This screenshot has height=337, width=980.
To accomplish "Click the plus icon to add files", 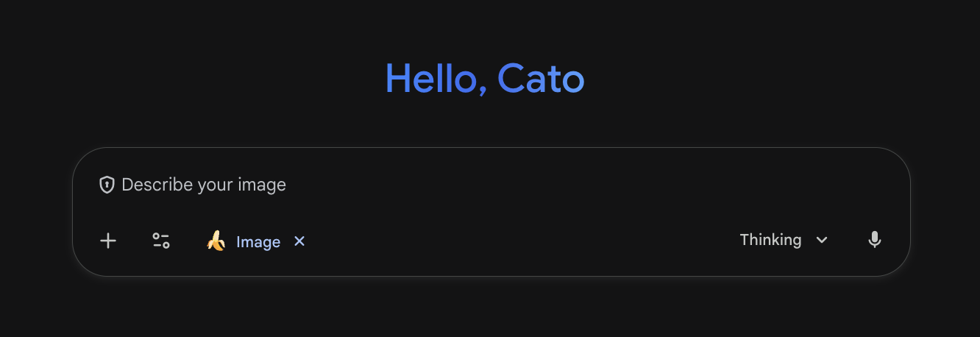I will 108,241.
